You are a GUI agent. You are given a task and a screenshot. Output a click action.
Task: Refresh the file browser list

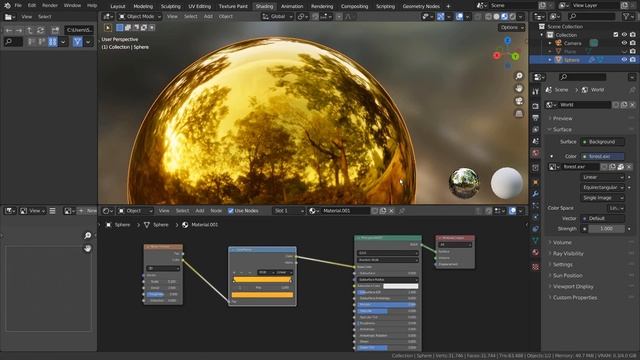[x=40, y=30]
